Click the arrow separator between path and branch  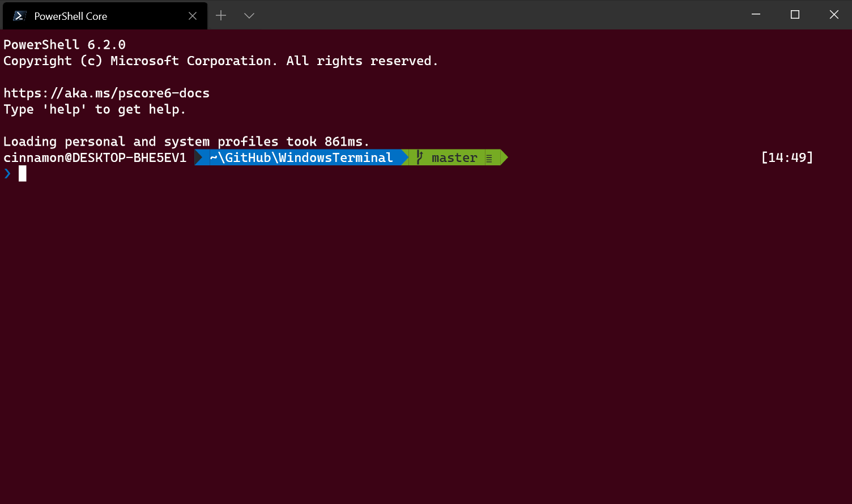403,157
